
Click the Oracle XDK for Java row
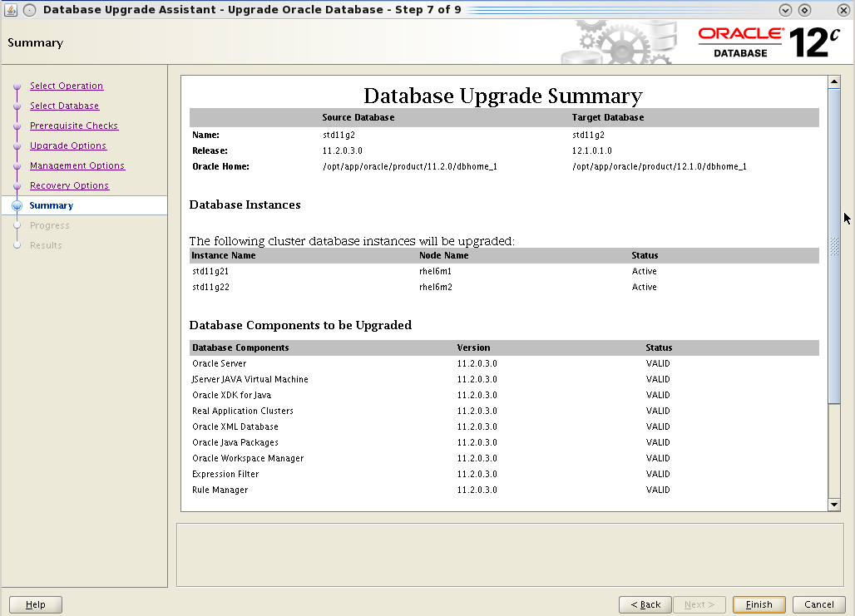coord(504,395)
